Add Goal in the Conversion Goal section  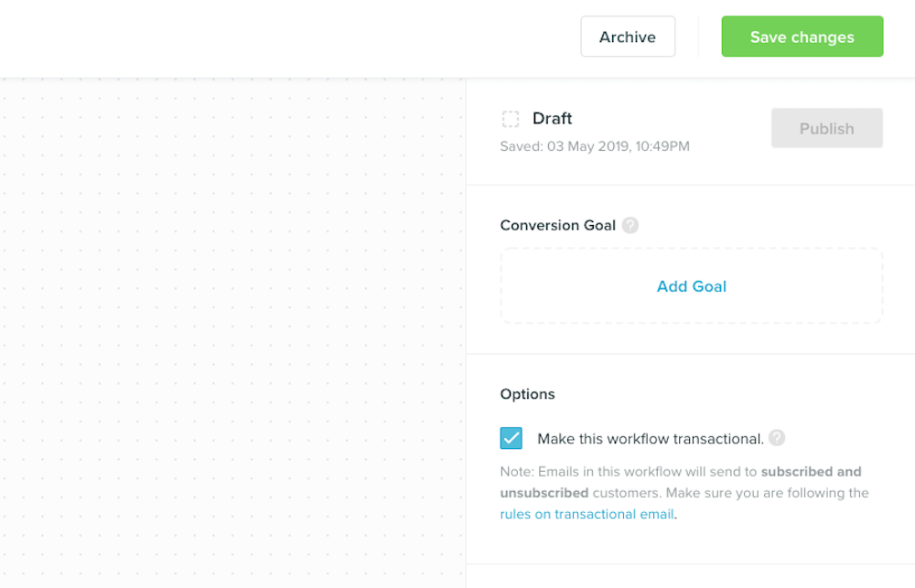coord(691,285)
